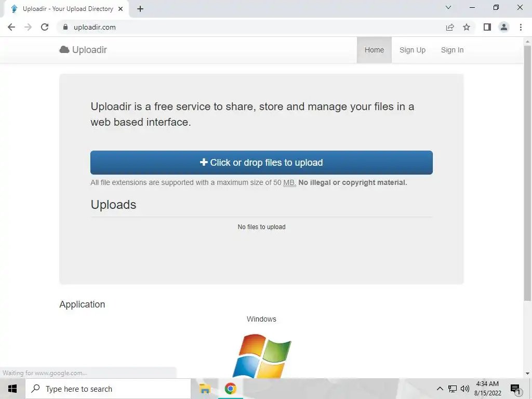Open File Explorer from taskbar
The width and height of the screenshot is (532, 399).
coord(205,389)
